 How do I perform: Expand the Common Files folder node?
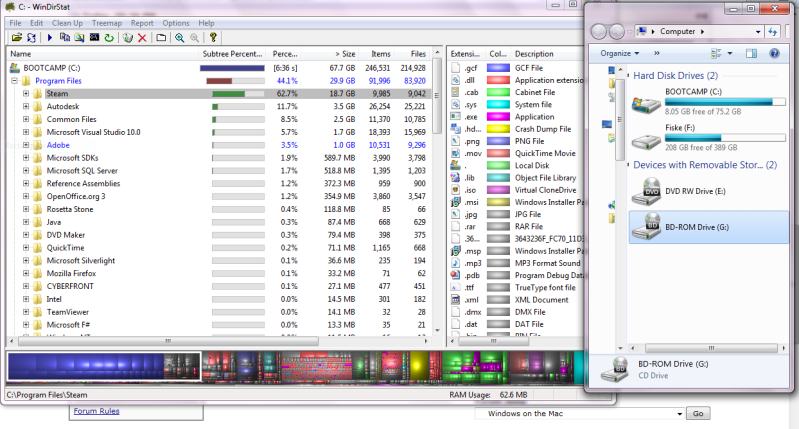26,119
